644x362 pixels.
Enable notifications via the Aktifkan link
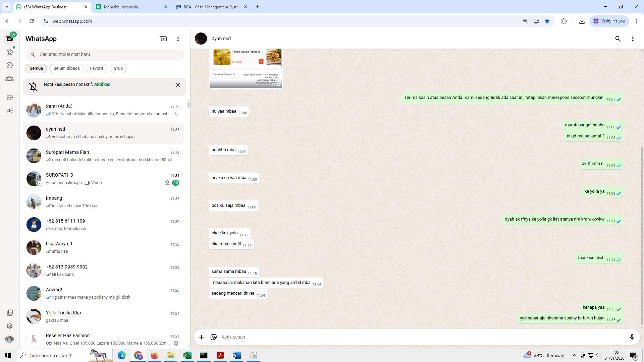tap(102, 84)
